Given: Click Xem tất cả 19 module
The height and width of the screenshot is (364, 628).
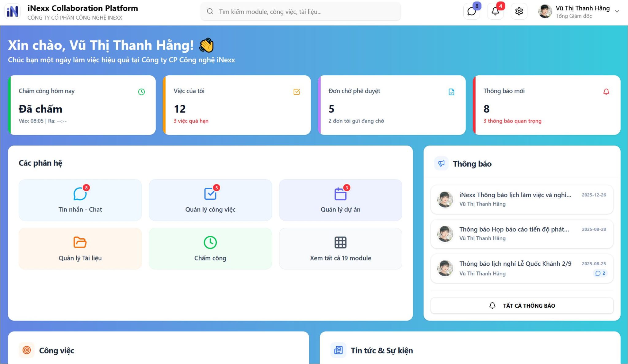Looking at the screenshot, I should (340, 248).
